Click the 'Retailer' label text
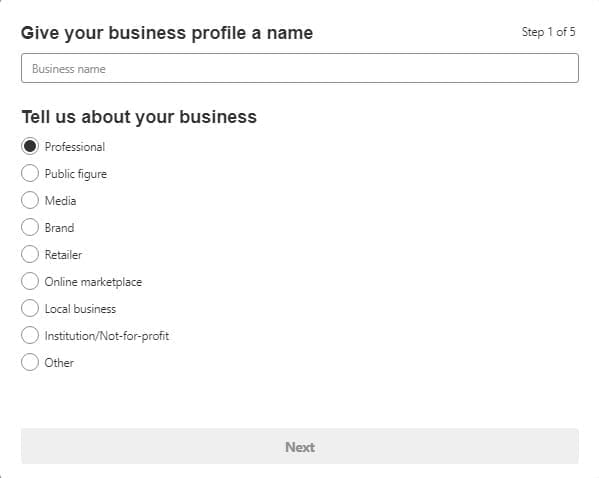Screen dimensions: 599x478 63,255
